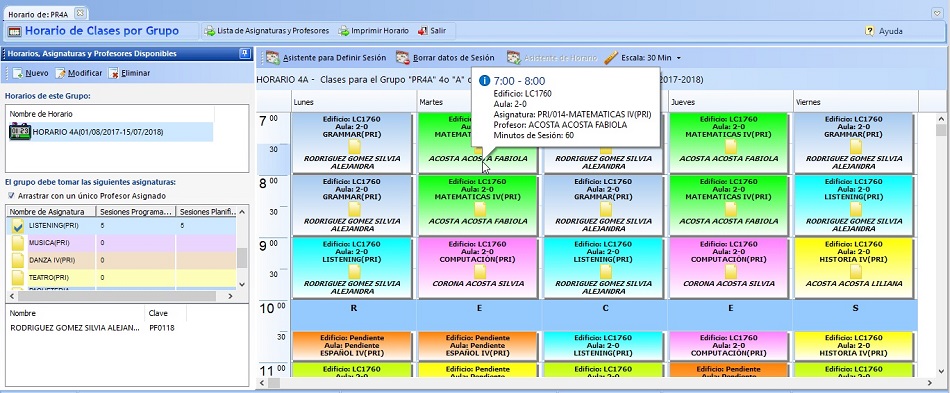950x393 pixels.
Task: Open the Ayuda help icon
Action: 870,31
